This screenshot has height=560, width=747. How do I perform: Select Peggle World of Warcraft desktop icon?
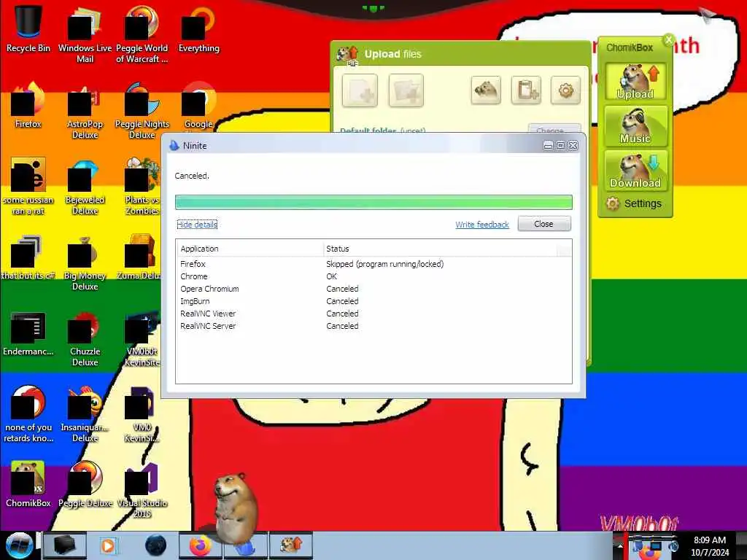point(142,34)
